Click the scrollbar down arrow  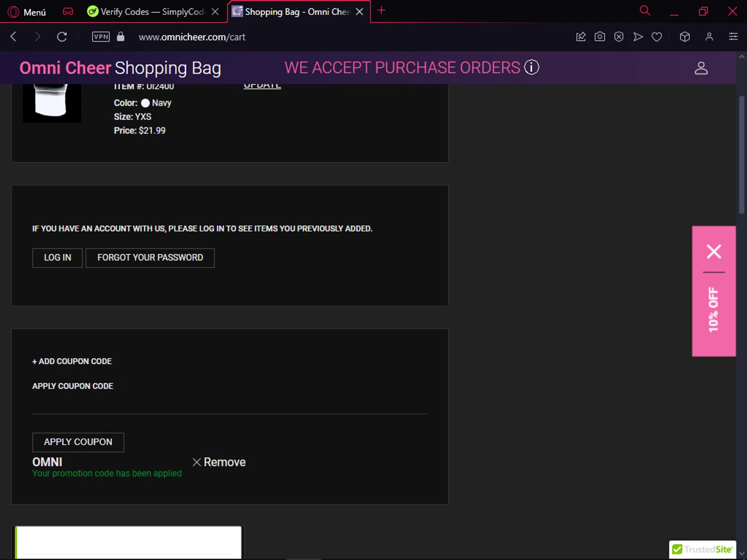pos(742,554)
